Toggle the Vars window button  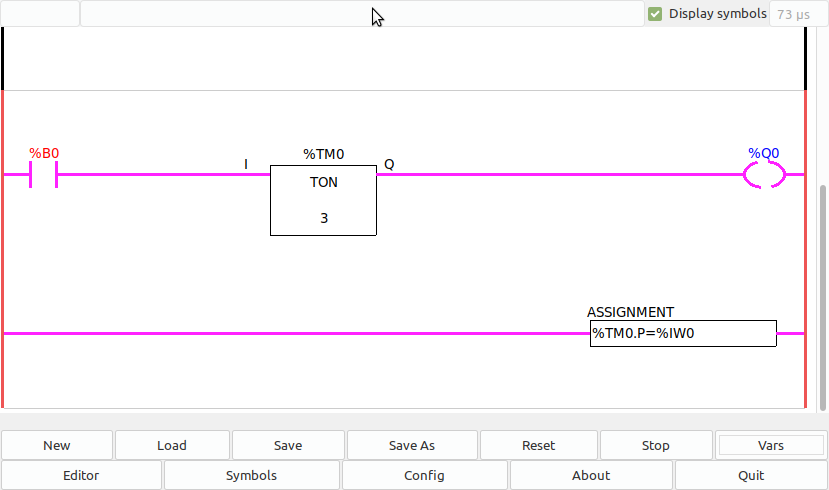[x=771, y=445]
